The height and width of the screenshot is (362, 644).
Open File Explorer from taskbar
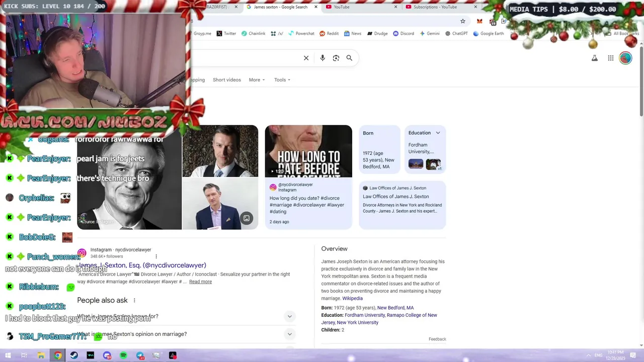pyautogui.click(x=41, y=355)
